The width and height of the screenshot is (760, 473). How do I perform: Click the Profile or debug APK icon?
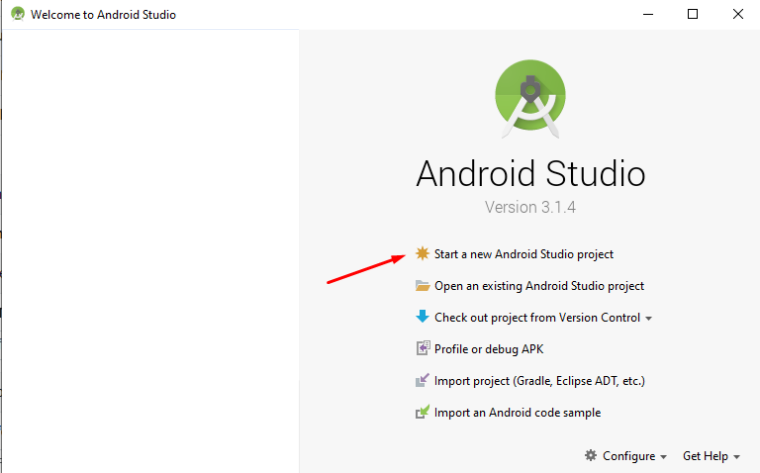[422, 348]
